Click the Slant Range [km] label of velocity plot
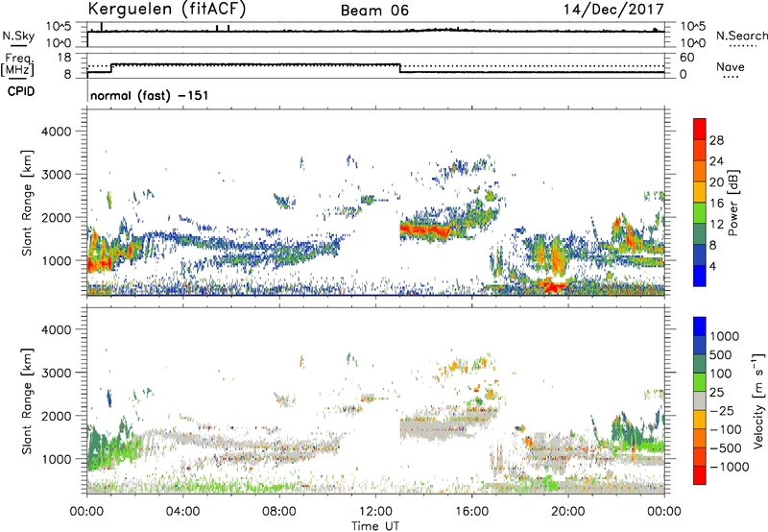The height and width of the screenshot is (532, 768). [27, 400]
